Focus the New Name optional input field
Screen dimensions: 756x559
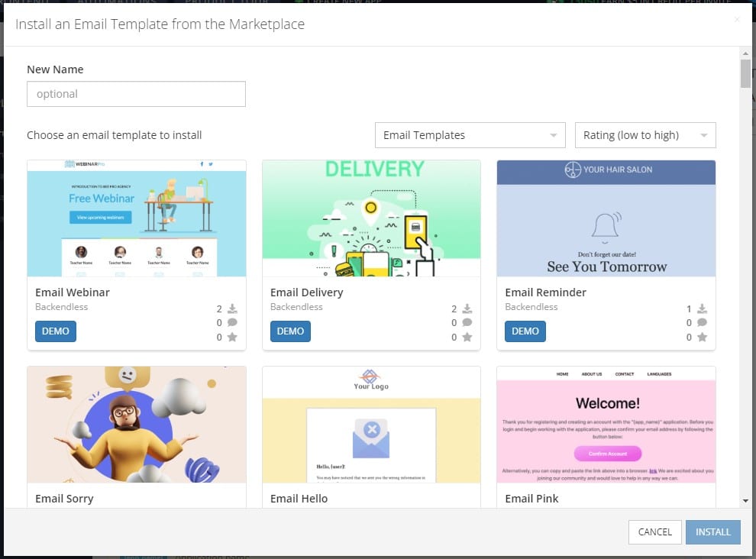coord(137,94)
